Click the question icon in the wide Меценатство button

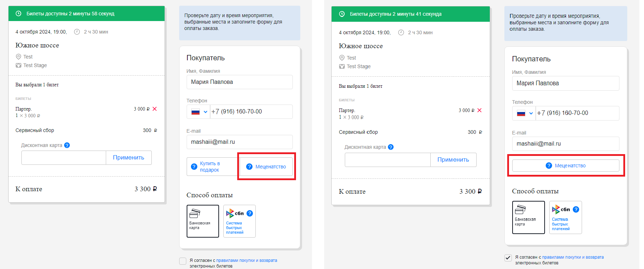point(549,166)
